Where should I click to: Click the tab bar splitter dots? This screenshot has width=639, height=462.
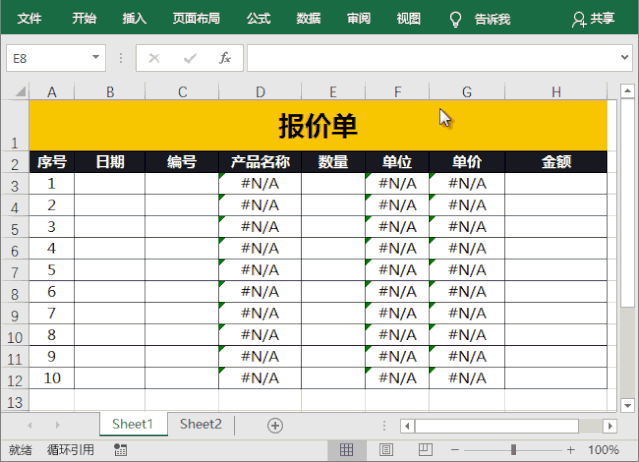(384, 426)
